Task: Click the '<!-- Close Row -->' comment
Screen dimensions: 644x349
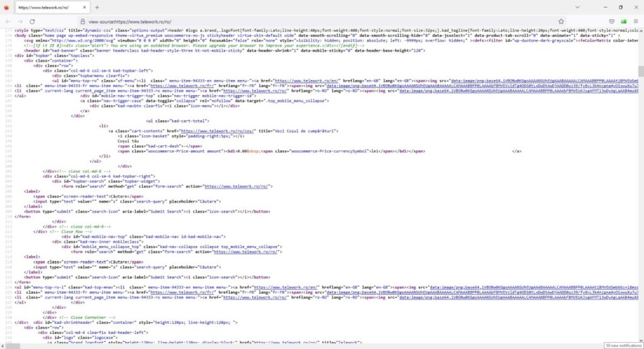Action: (70, 231)
